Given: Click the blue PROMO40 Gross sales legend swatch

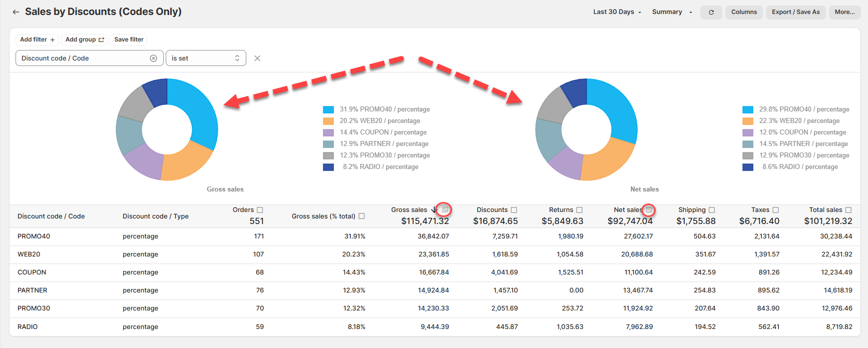Looking at the screenshot, I should click(328, 109).
